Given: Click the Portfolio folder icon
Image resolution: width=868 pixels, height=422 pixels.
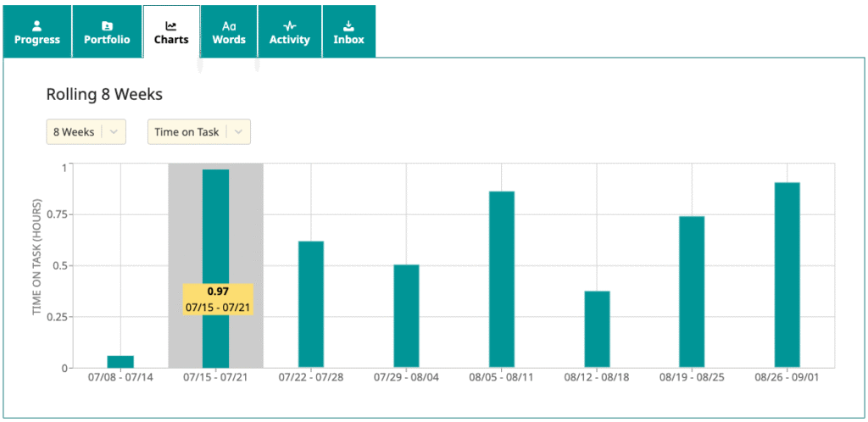Looking at the screenshot, I should (x=107, y=25).
